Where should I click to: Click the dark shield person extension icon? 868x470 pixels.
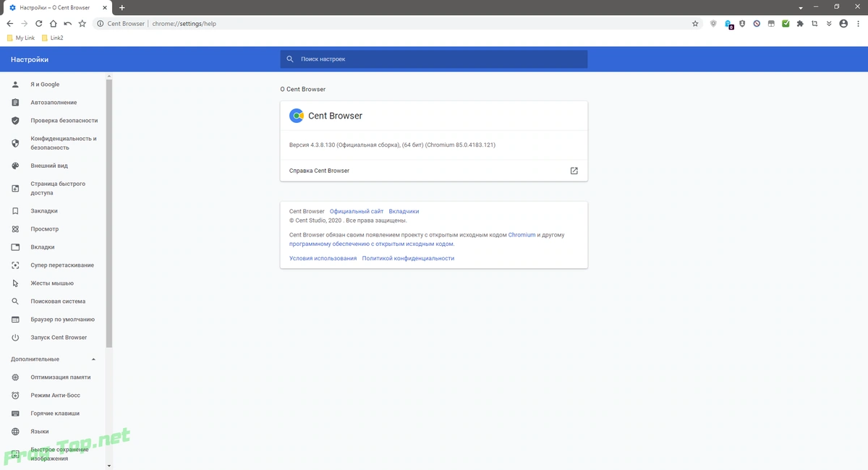pyautogui.click(x=742, y=23)
